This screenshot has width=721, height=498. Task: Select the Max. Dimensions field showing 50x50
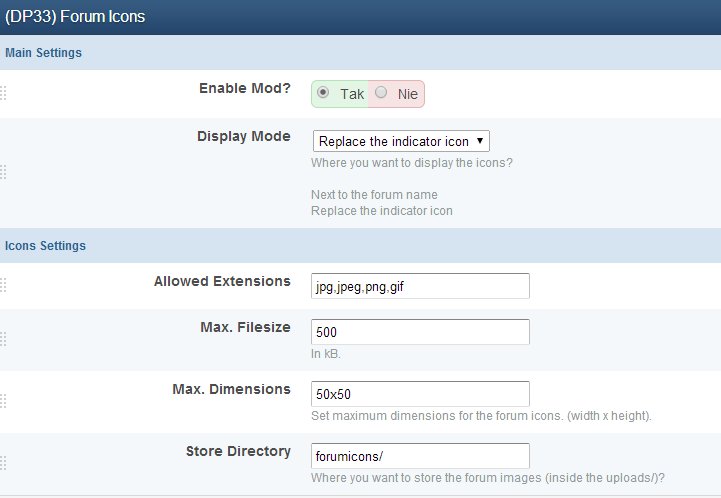coord(420,394)
